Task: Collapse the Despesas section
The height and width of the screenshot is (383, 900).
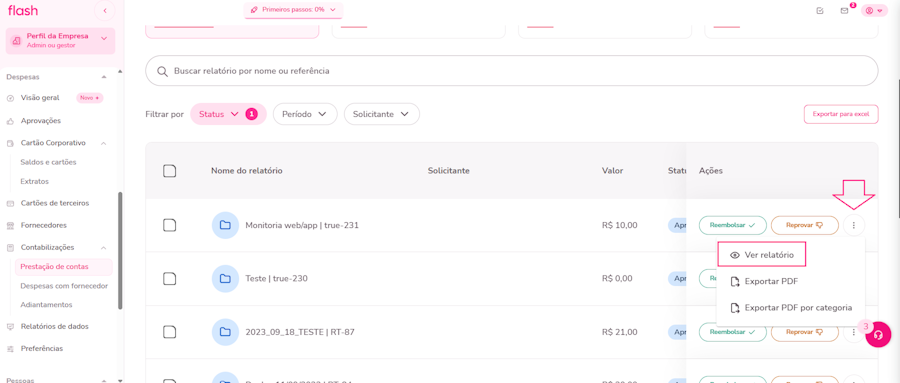Action: tap(104, 77)
